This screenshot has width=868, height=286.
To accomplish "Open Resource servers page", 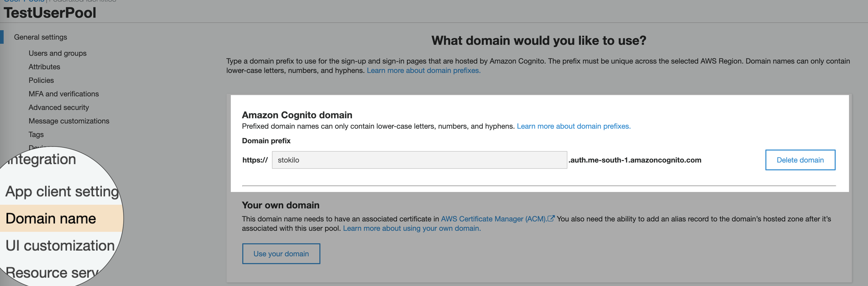I will (x=52, y=272).
